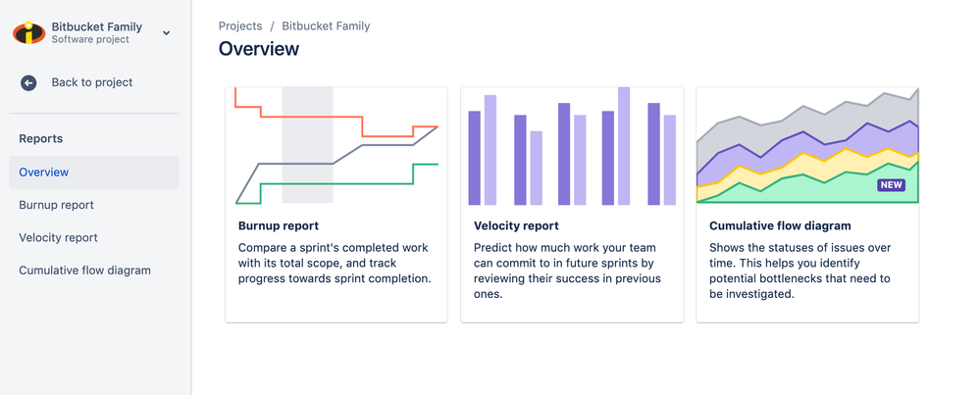This screenshot has width=980, height=395.
Task: Open the Cumulative flow diagram card title
Action: pyautogui.click(x=780, y=226)
